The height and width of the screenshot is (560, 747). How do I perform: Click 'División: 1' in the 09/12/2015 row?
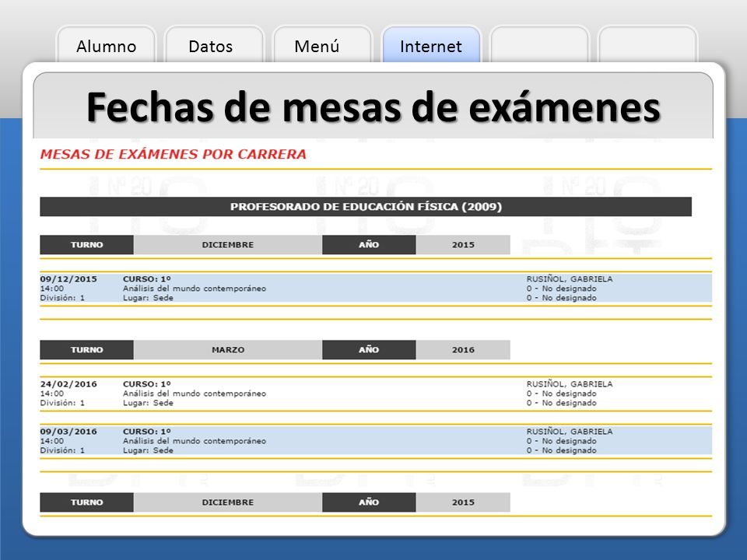tap(62, 298)
